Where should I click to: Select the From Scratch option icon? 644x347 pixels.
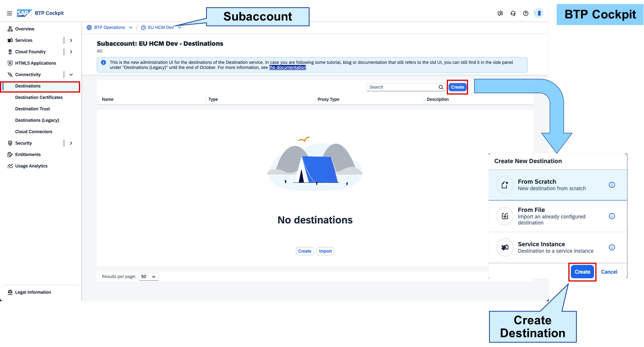[505, 185]
